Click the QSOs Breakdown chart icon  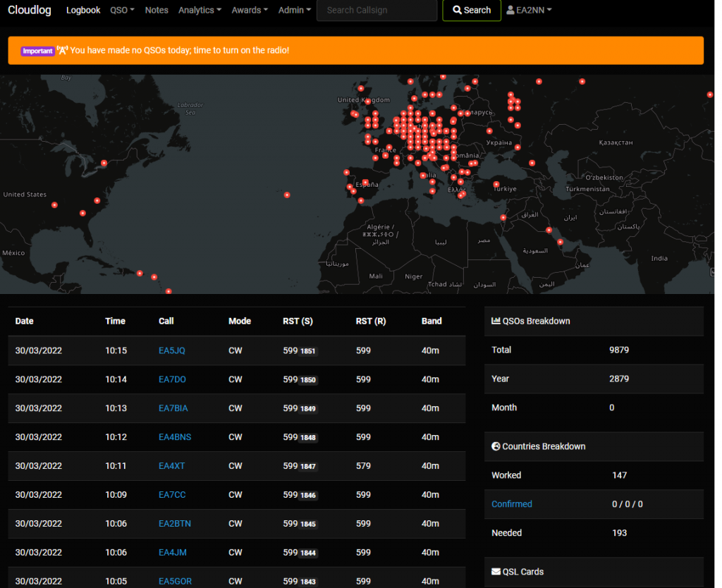(x=496, y=321)
